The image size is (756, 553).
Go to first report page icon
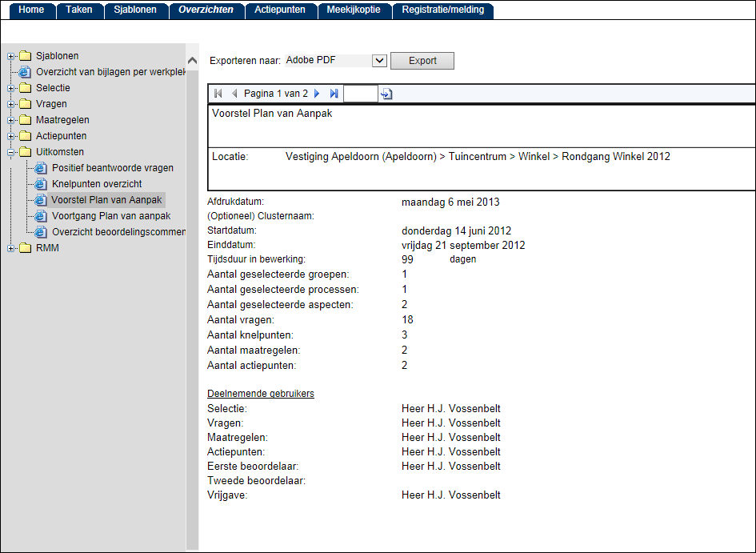point(218,94)
